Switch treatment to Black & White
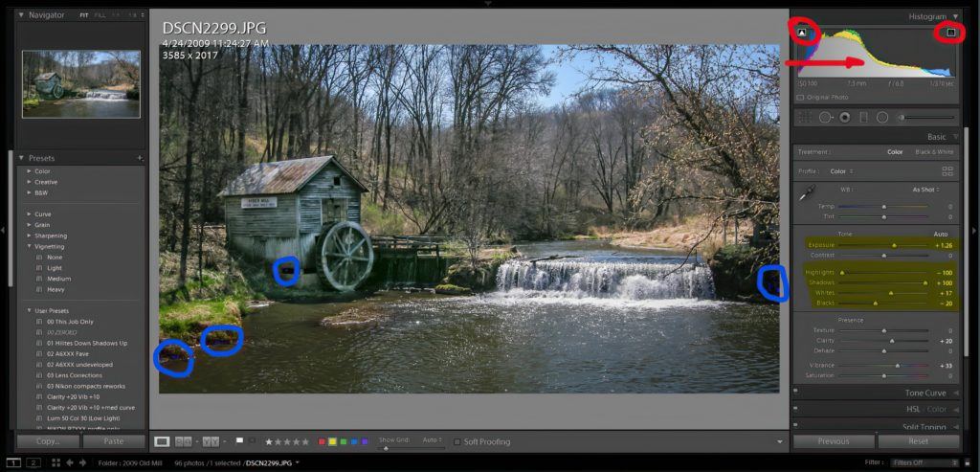980x472 pixels. [934, 152]
